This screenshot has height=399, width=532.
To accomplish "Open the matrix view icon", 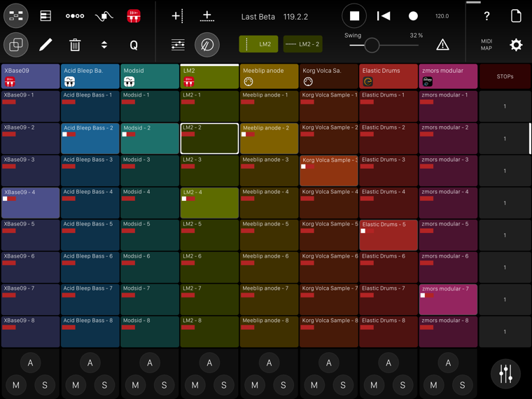I will [16, 15].
